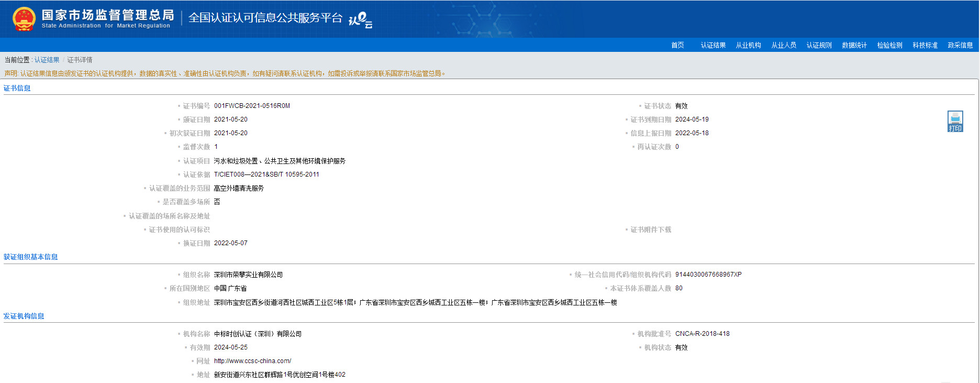This screenshot has width=980, height=383.
Task: Click organization address starting 深圳市宝安区西乡街道
Action: (415, 302)
